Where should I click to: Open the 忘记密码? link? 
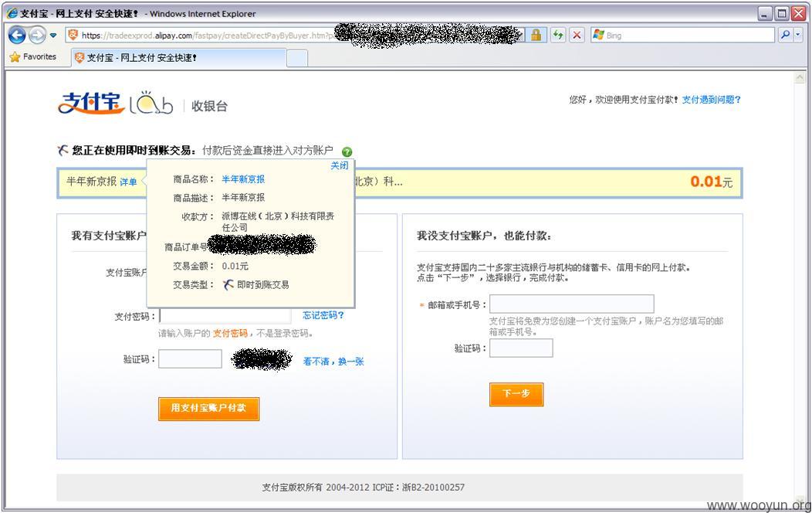[323, 315]
